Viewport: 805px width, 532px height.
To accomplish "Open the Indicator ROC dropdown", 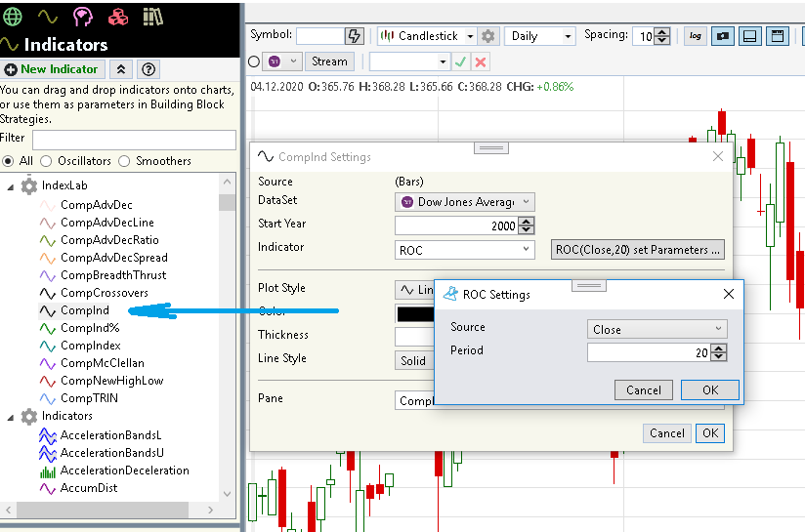I will coord(465,250).
